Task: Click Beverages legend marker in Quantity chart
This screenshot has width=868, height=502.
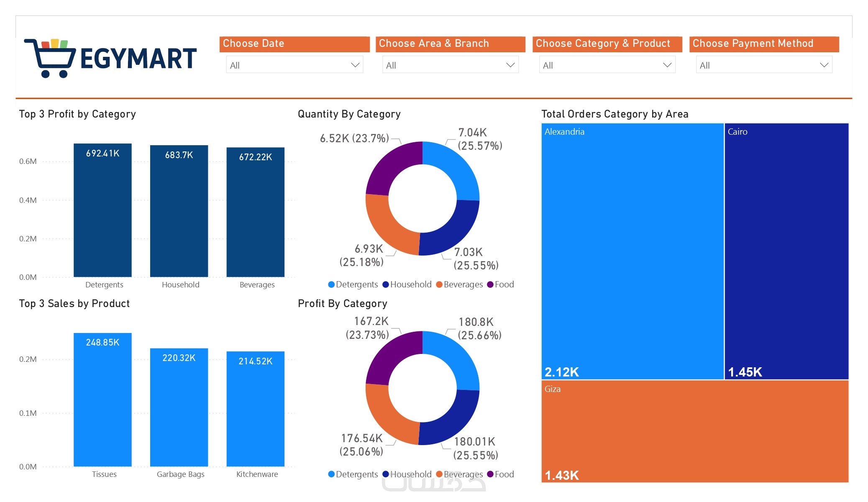Action: 439,284
